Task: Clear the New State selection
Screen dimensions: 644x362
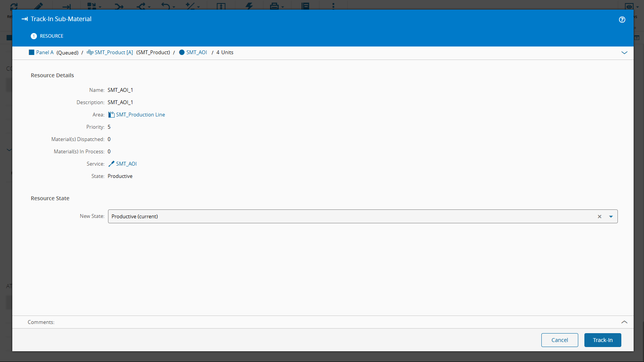Action: 599,216
